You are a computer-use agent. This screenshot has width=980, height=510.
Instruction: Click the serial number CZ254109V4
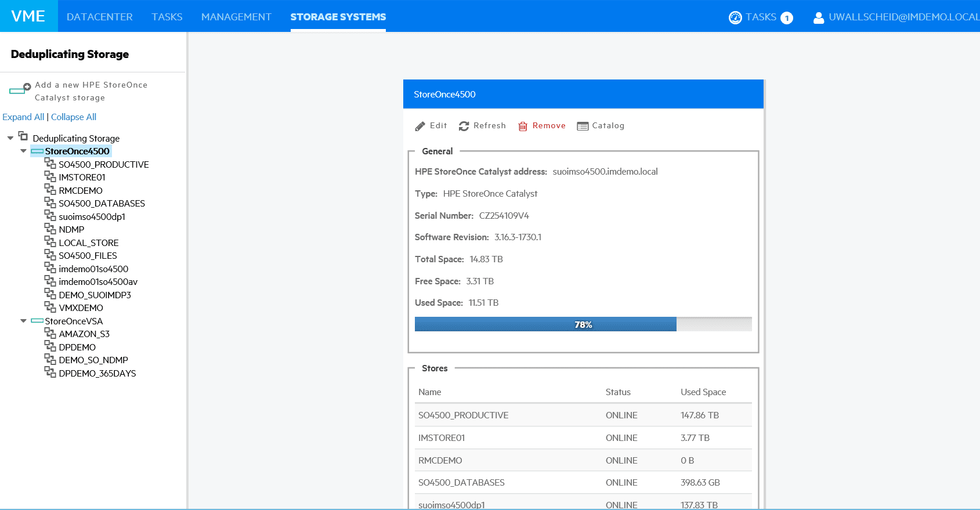(x=504, y=215)
